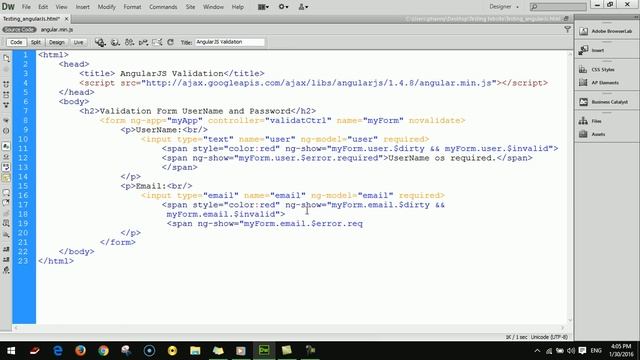Open the Extend Dreamweaver gear dropdown
This screenshot has width=640, height=360.
(x=283, y=7)
